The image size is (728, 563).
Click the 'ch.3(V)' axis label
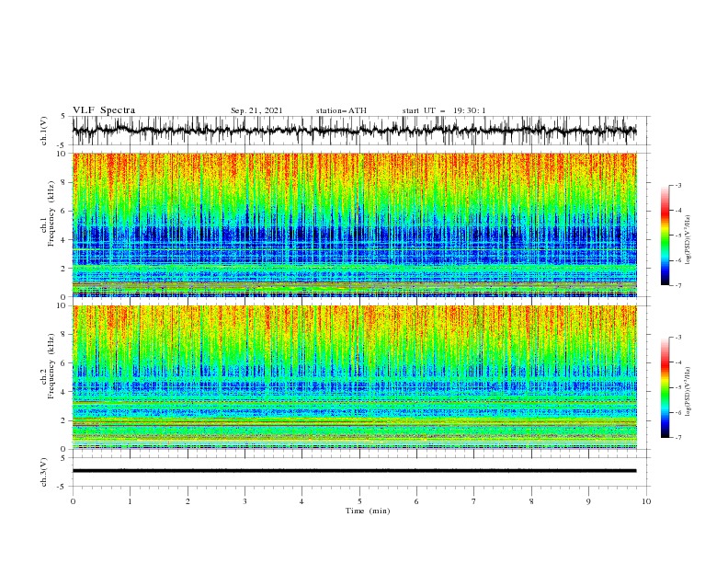tap(44, 472)
